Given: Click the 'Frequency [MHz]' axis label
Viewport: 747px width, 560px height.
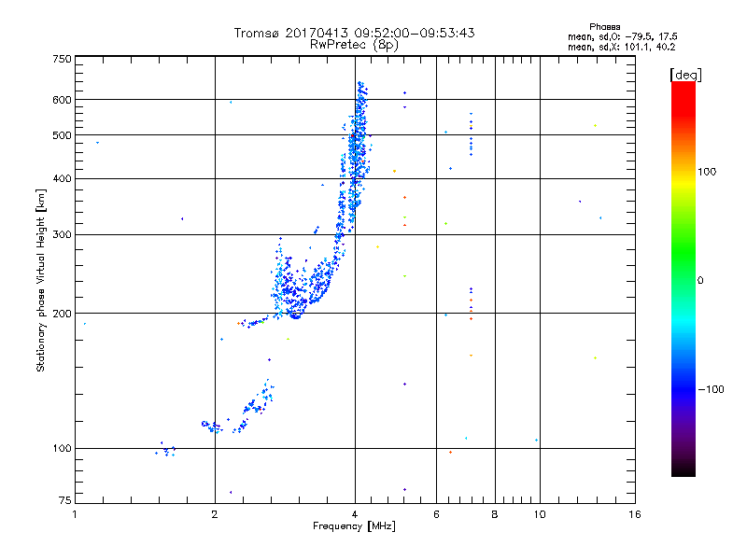Looking at the screenshot, I should [x=354, y=526].
